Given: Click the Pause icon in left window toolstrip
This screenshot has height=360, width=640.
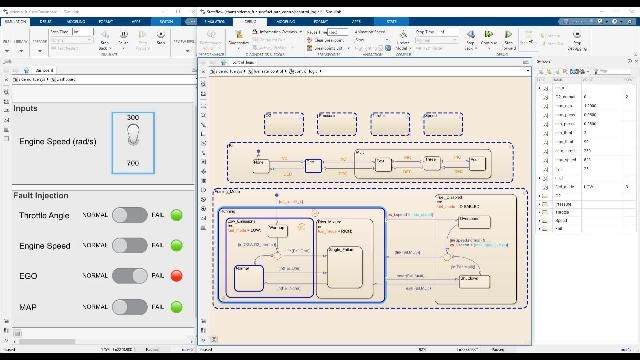Looking at the screenshot, I should coord(123,36).
